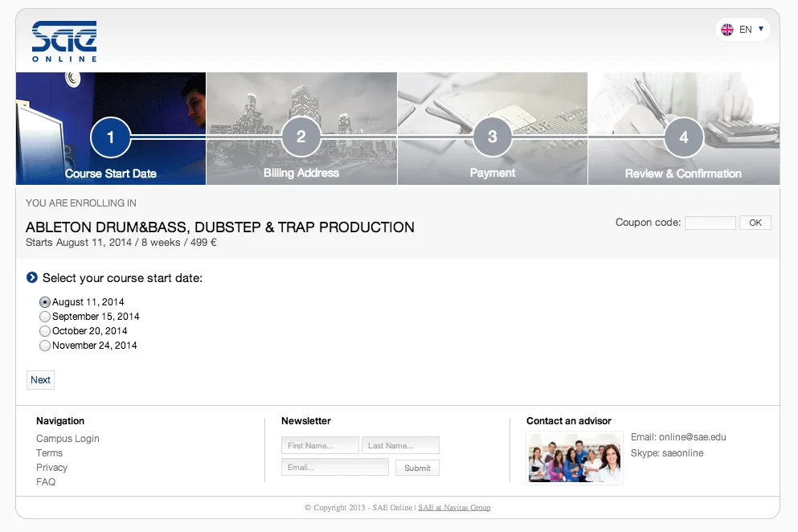Image resolution: width=798 pixels, height=532 pixels.
Task: Open the Terms link
Action: [49, 453]
